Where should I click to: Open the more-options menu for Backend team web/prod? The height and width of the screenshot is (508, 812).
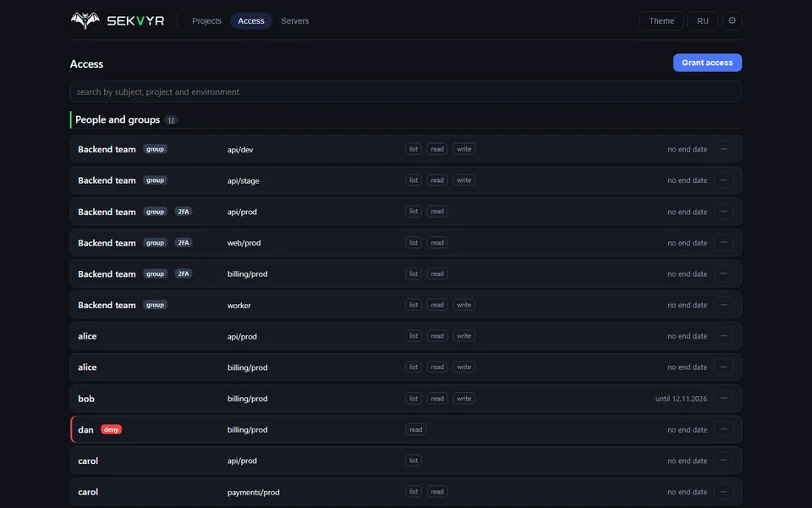point(723,243)
